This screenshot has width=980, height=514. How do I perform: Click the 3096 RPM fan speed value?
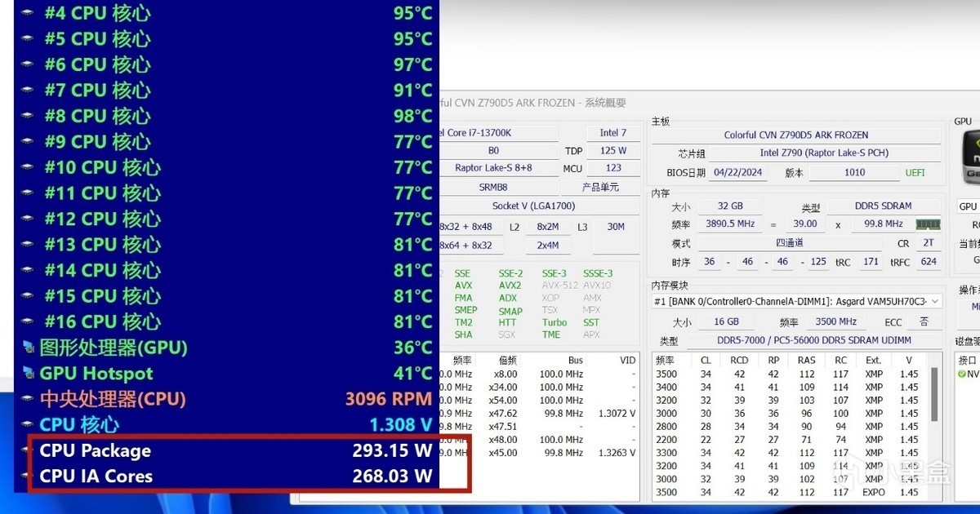tap(388, 400)
